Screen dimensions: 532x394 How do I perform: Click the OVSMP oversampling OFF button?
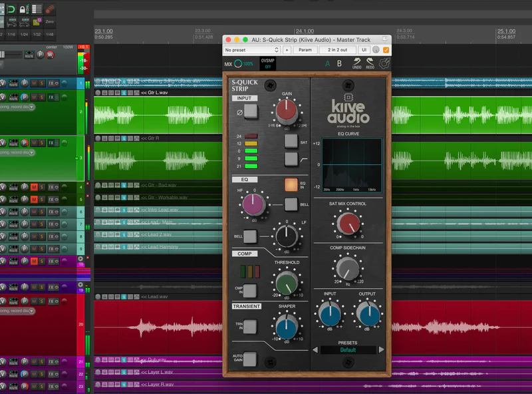(x=268, y=63)
